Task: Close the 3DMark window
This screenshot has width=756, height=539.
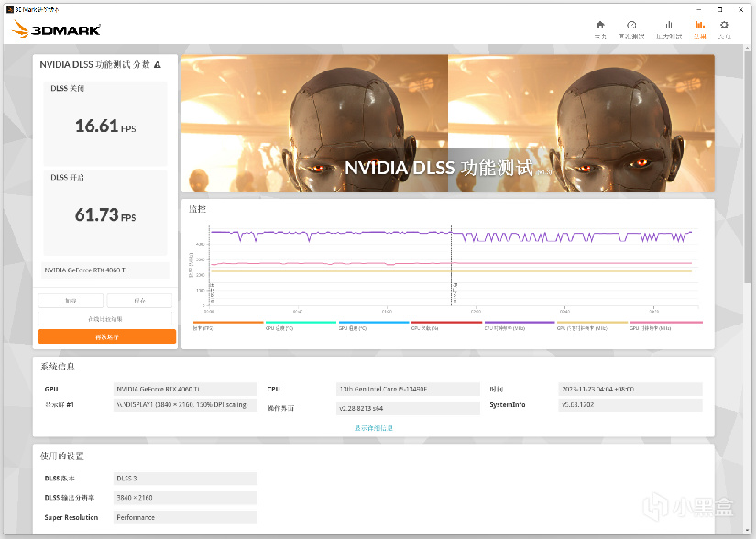Action: 741,9
